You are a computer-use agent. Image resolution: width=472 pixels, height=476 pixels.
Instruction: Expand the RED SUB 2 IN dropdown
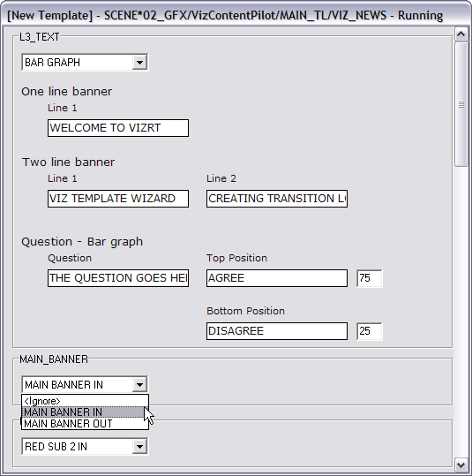[x=139, y=447]
